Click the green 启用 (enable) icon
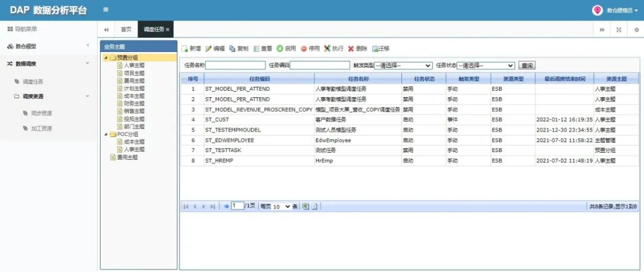Viewport: 644px width, 272px height. pyautogui.click(x=280, y=48)
